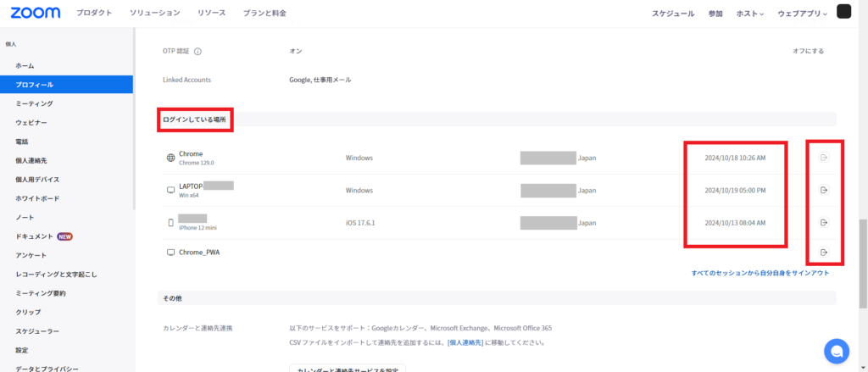Click sign-out icon for Chrome 129.0 session
Screen dimensions: 868x372
823,158
